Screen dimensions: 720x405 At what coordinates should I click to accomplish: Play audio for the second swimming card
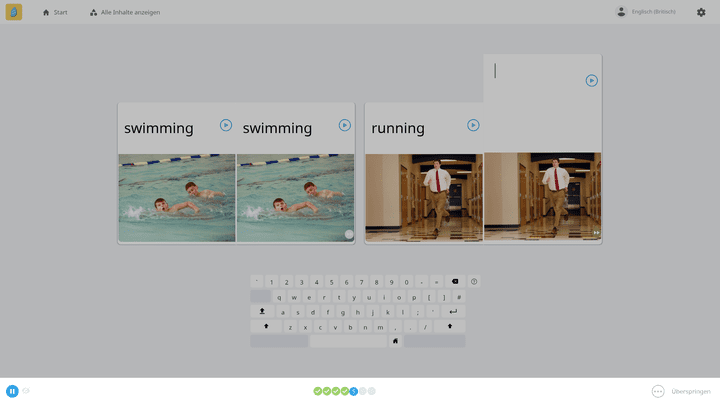pos(344,125)
